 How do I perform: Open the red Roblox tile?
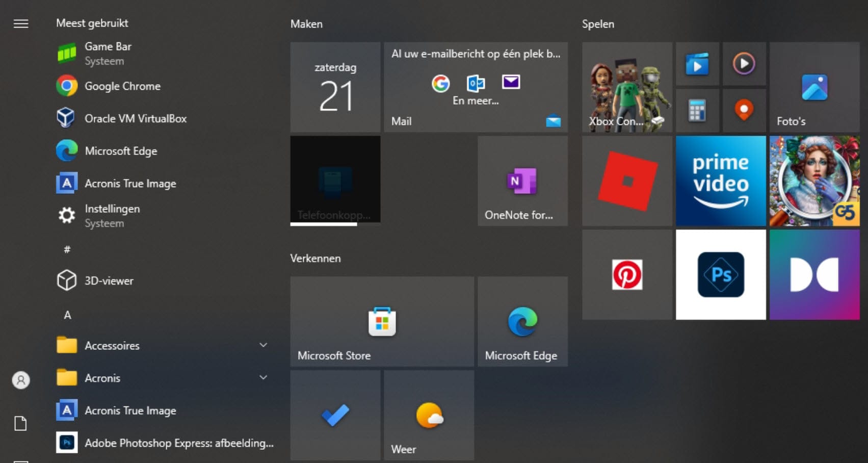(627, 181)
